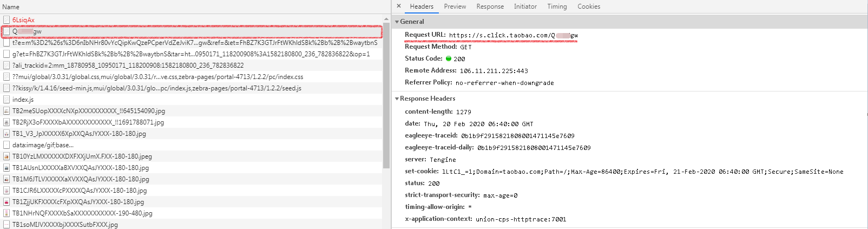Show the Cookies tab
The height and width of the screenshot is (229, 868).
589,6
